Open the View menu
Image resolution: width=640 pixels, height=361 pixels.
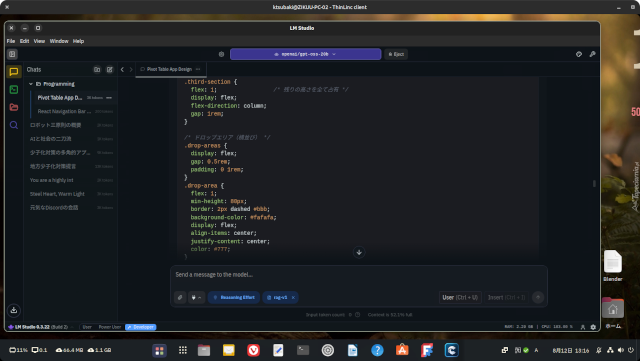coord(39,41)
